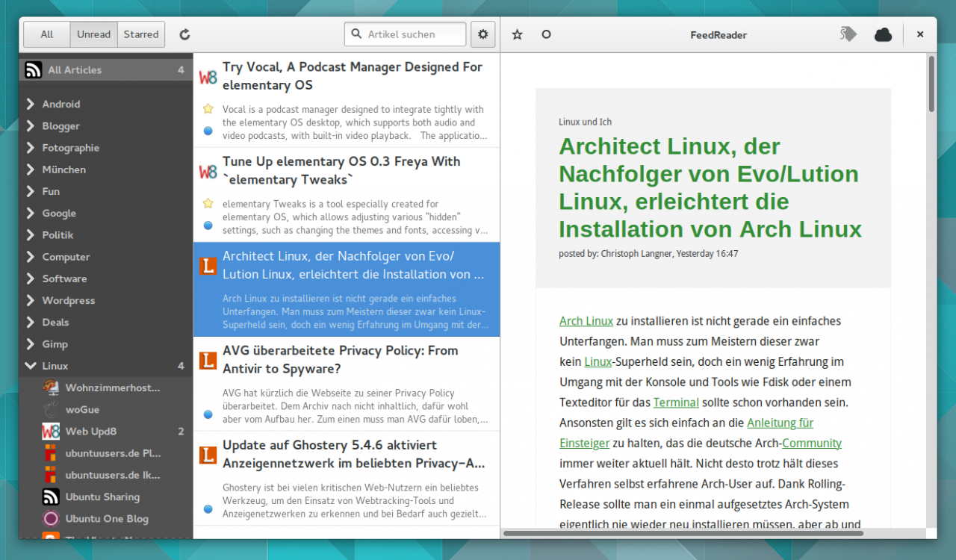Toggle star on the Try Vocal article

208,109
